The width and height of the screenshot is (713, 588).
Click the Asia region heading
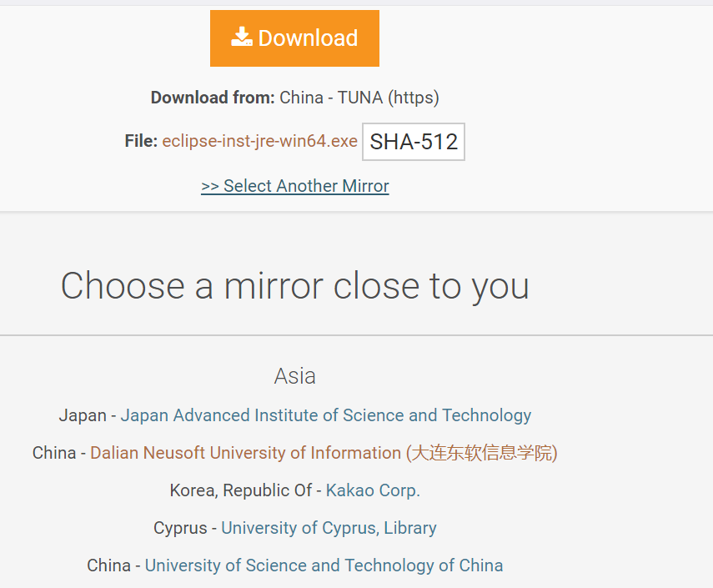[294, 376]
